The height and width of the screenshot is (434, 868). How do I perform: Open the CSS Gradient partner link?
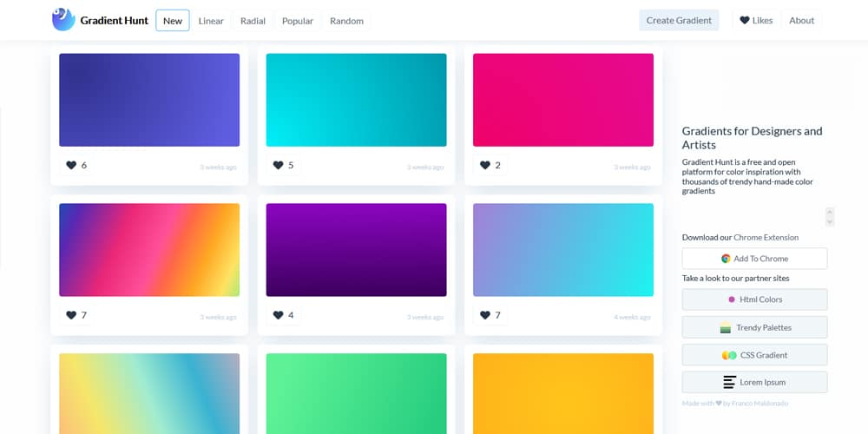[x=754, y=355]
